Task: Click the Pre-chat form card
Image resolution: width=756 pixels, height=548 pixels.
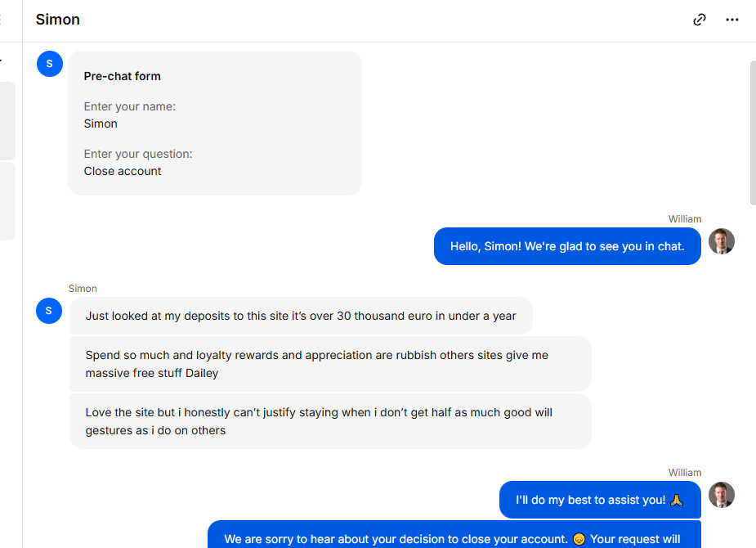Action: click(215, 123)
